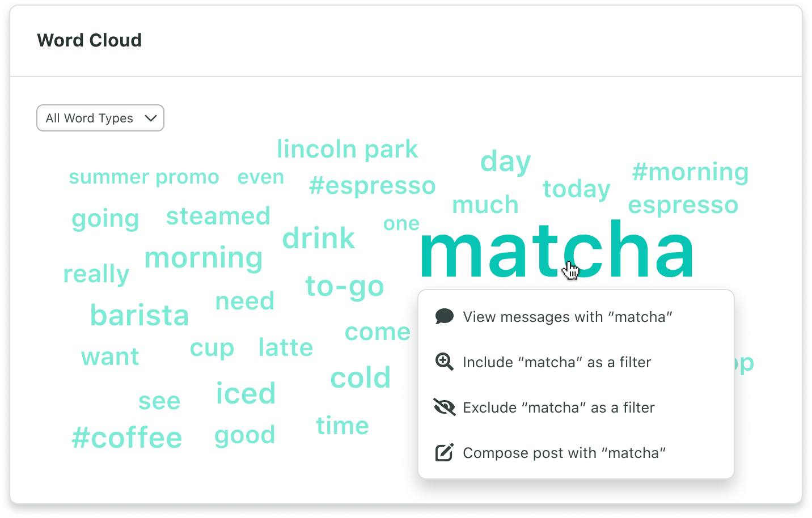This screenshot has height=518, width=812.
Task: Click the magnifier-plus icon for including a filter
Action: click(445, 362)
